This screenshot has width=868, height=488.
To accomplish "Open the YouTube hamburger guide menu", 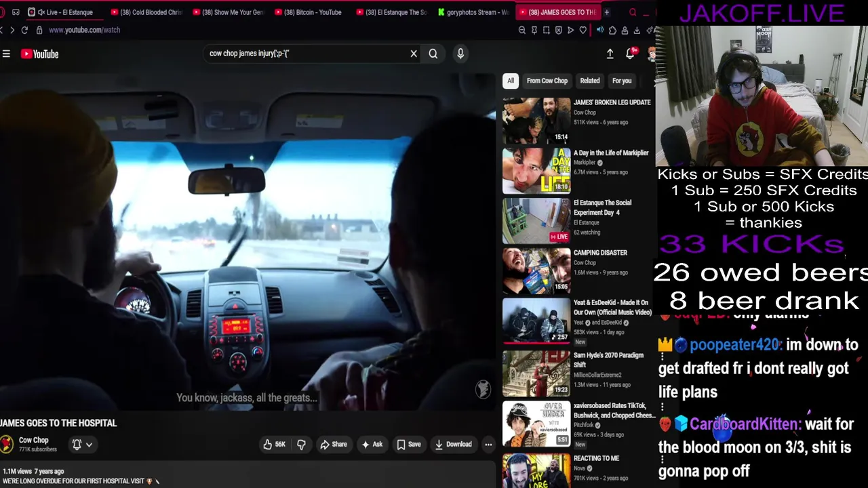I will pyautogui.click(x=6, y=54).
